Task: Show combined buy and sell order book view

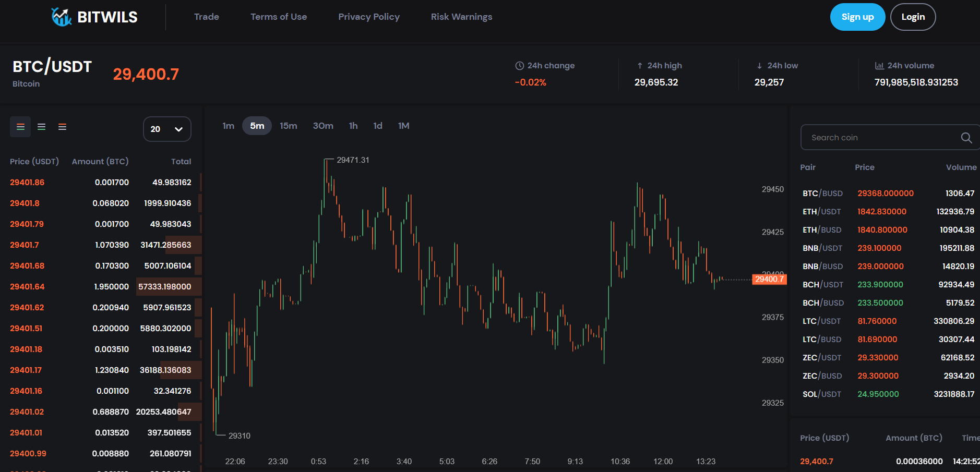Action: 20,127
